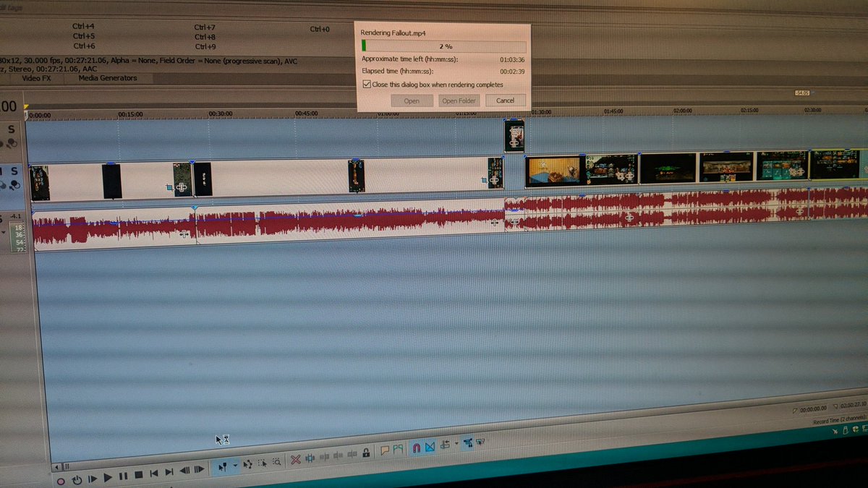868x488 pixels.
Task: Click the Pause button
Action: point(123,476)
